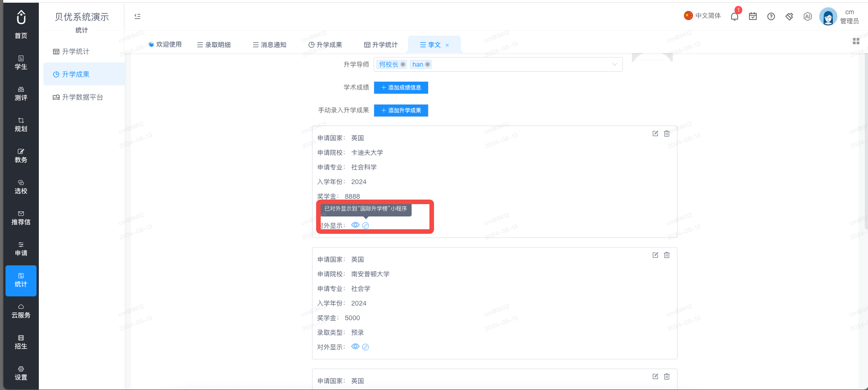Delete the 南安普顿大学 application record
This screenshot has height=390, width=868.
667,255
